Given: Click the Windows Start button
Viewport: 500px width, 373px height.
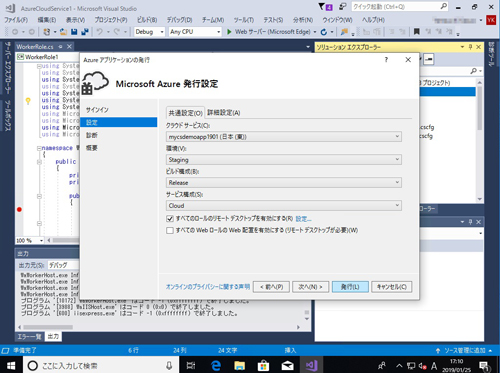Looking at the screenshot, I should pos(11,365).
